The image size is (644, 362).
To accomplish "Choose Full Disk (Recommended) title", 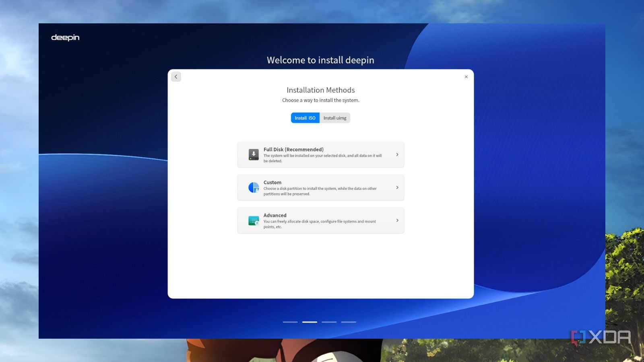I will click(293, 149).
